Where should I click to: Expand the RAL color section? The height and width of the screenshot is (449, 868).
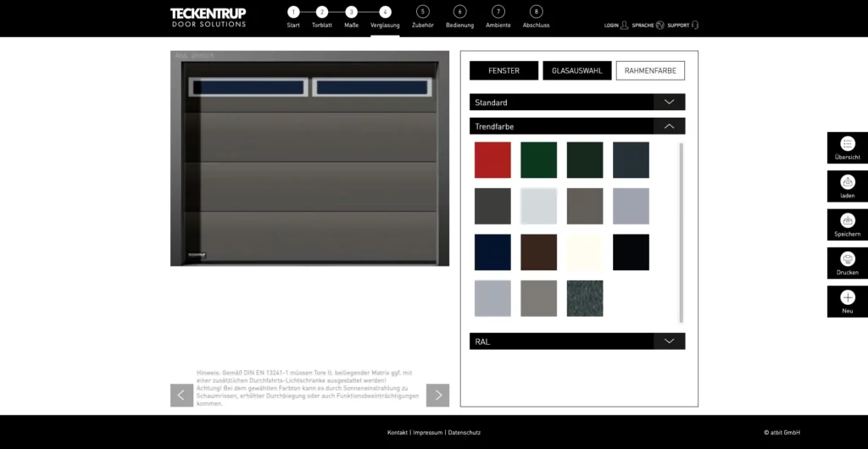(669, 341)
